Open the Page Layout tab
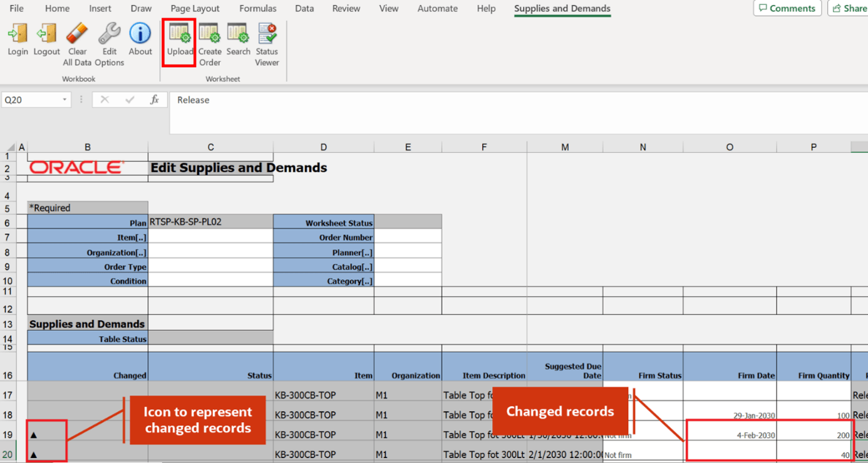The height and width of the screenshot is (463, 868). point(195,9)
